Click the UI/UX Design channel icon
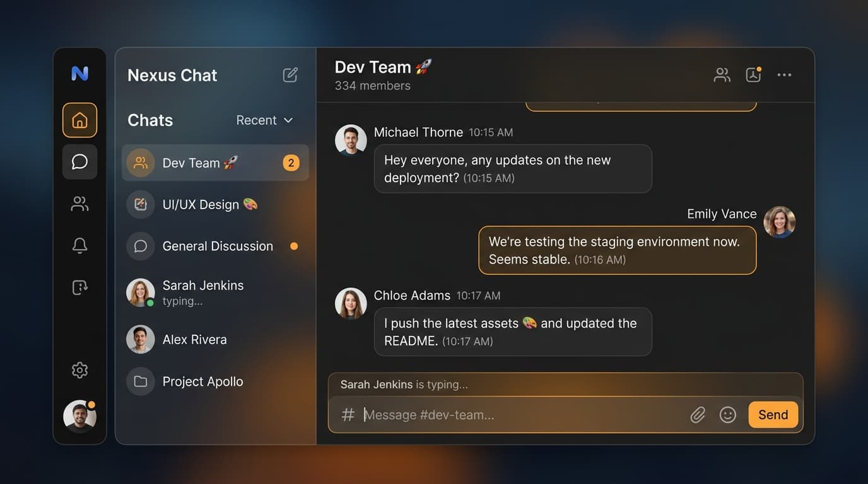Screen dimensions: 868x484 pos(141,204)
